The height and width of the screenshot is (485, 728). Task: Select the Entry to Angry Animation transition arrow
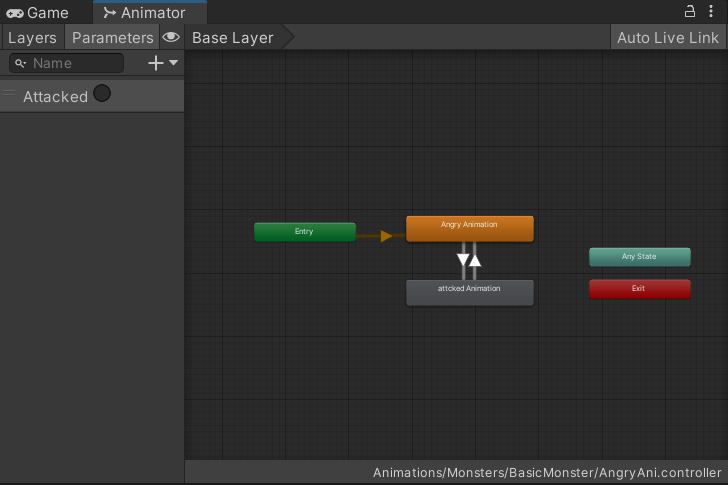386,236
